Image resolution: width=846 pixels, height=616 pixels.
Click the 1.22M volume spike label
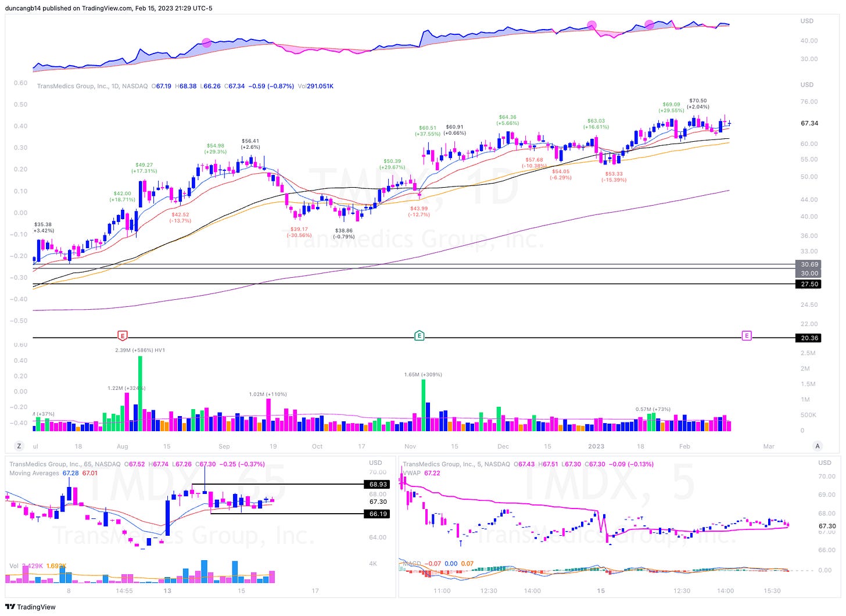click(126, 388)
